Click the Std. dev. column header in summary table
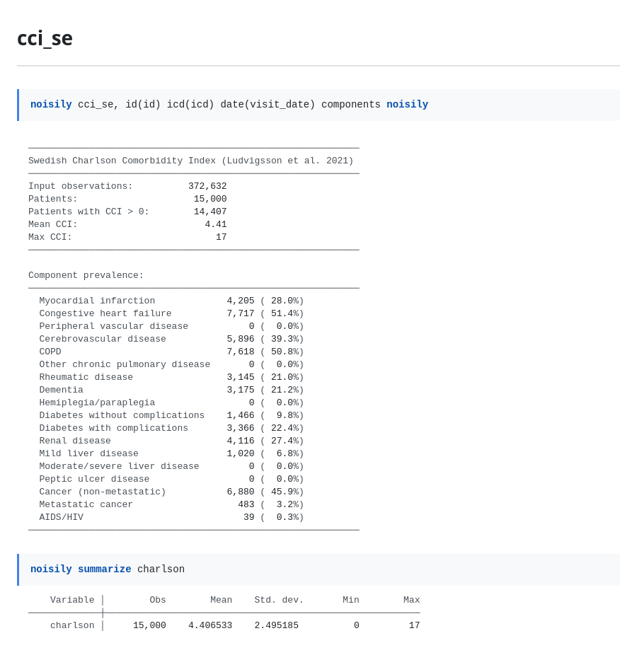Screen dimensions: 637x672 (x=279, y=599)
